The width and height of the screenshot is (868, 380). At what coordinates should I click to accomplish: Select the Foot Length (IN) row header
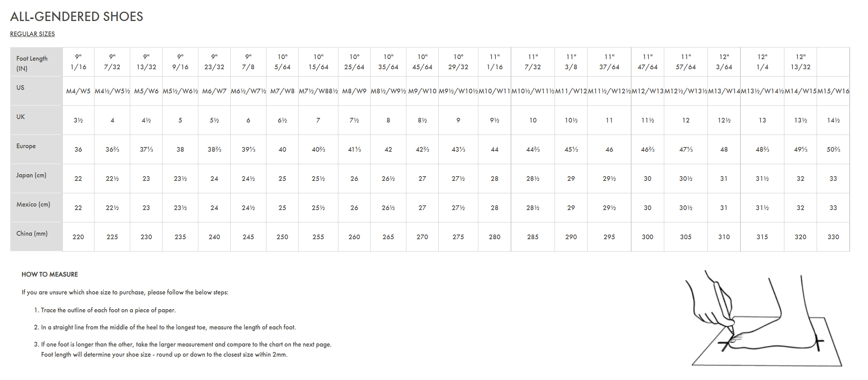(x=36, y=62)
